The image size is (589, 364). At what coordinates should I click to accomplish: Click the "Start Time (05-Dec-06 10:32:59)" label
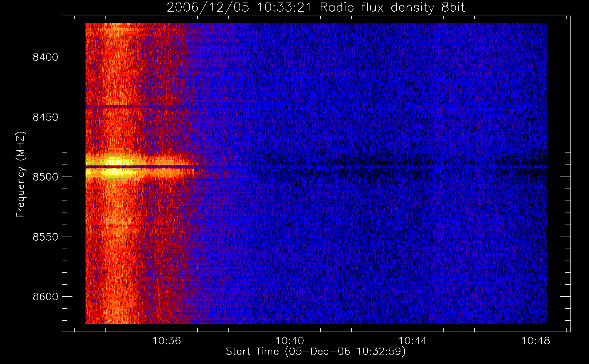tap(316, 352)
